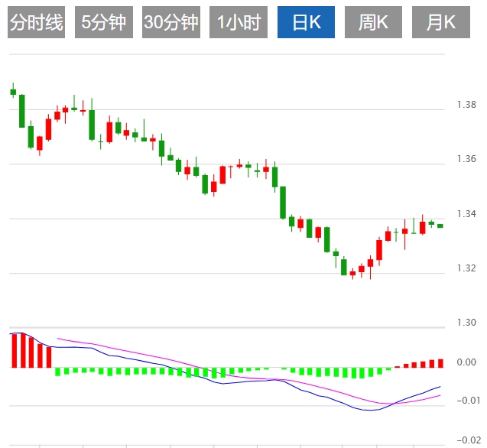Click the 1.30 price axis label
Screen dimensions: 487x448
coord(467,323)
